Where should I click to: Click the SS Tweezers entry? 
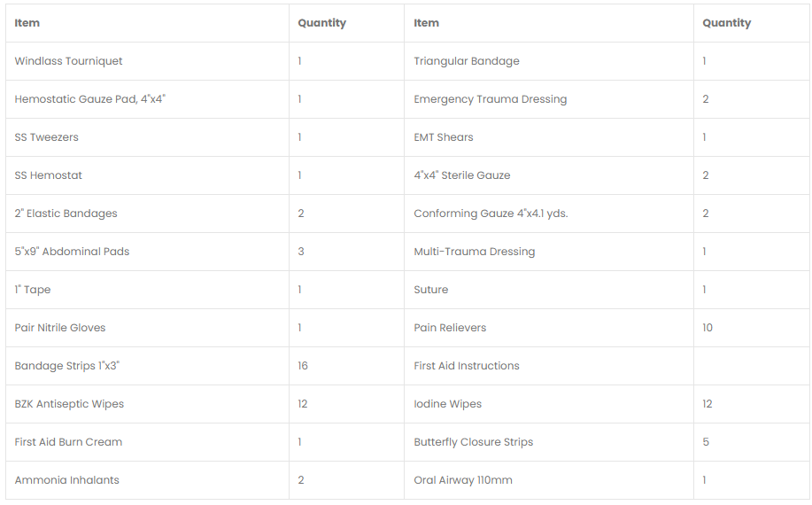click(46, 137)
